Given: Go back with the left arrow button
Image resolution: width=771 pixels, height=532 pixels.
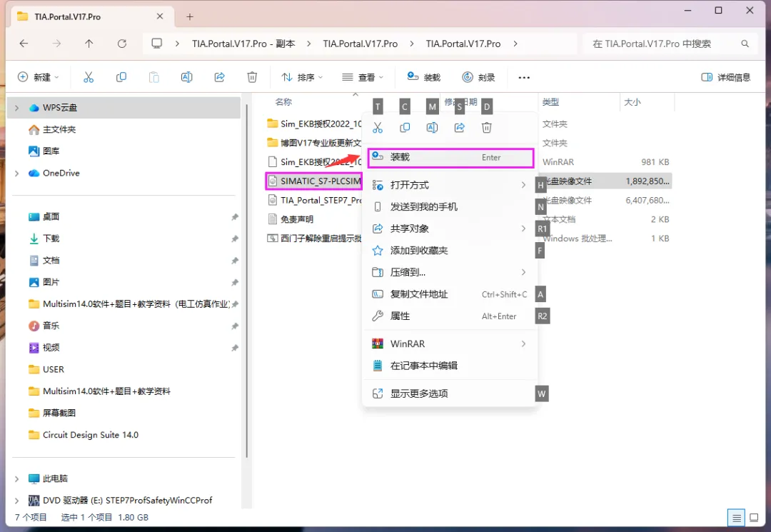Looking at the screenshot, I should [x=24, y=44].
